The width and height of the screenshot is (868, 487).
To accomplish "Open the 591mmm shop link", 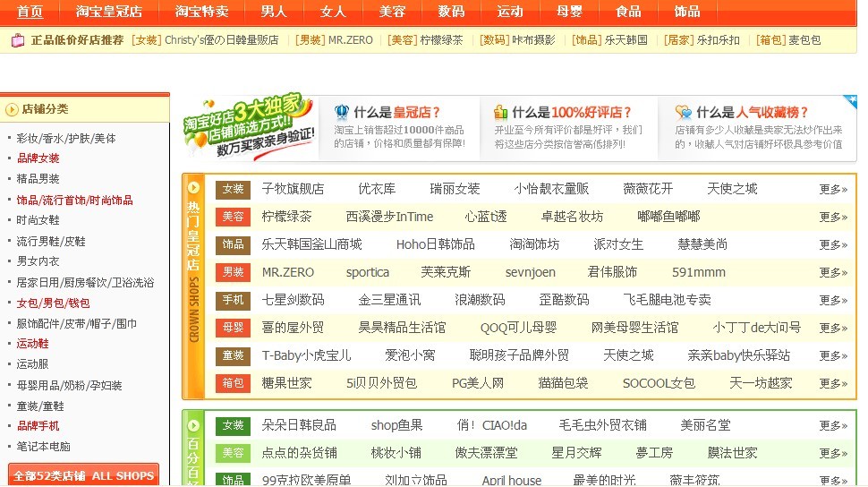I will coord(699,272).
